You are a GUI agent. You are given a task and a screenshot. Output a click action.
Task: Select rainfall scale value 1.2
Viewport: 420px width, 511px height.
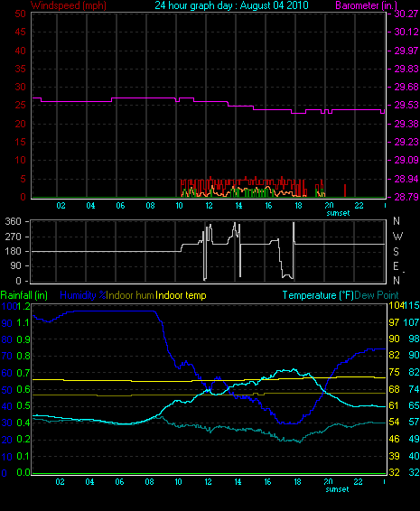coord(24,306)
